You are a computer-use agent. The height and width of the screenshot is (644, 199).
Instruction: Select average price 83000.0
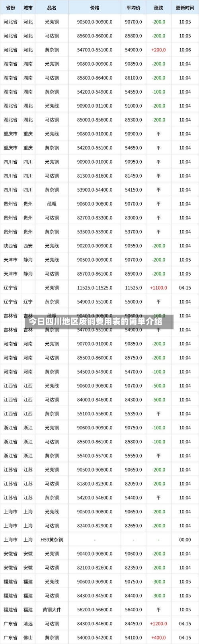pos(133,218)
